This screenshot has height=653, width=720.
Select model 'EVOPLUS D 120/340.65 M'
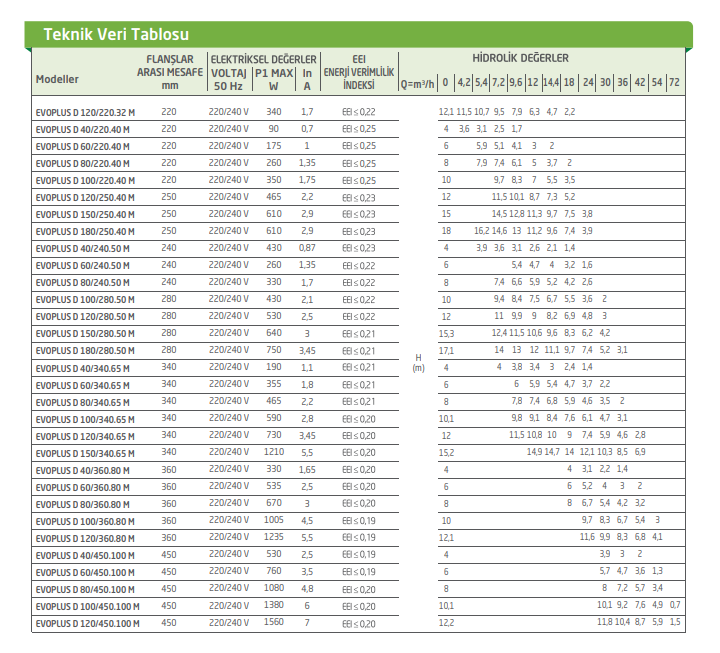(x=85, y=436)
